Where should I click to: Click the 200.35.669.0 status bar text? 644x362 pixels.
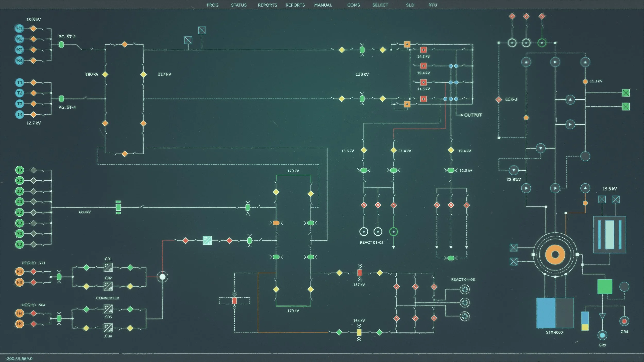20,359
